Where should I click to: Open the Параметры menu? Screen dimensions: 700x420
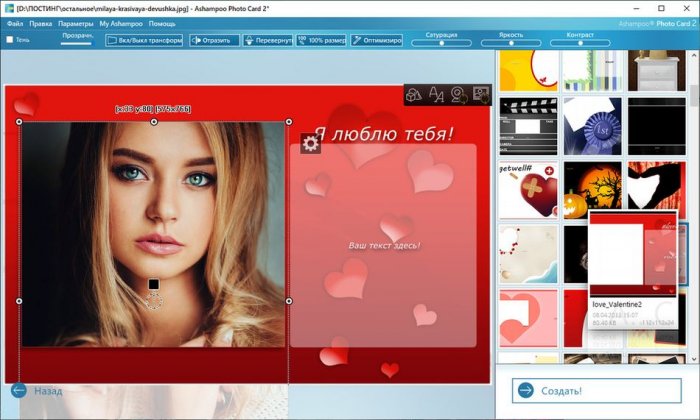click(x=75, y=24)
